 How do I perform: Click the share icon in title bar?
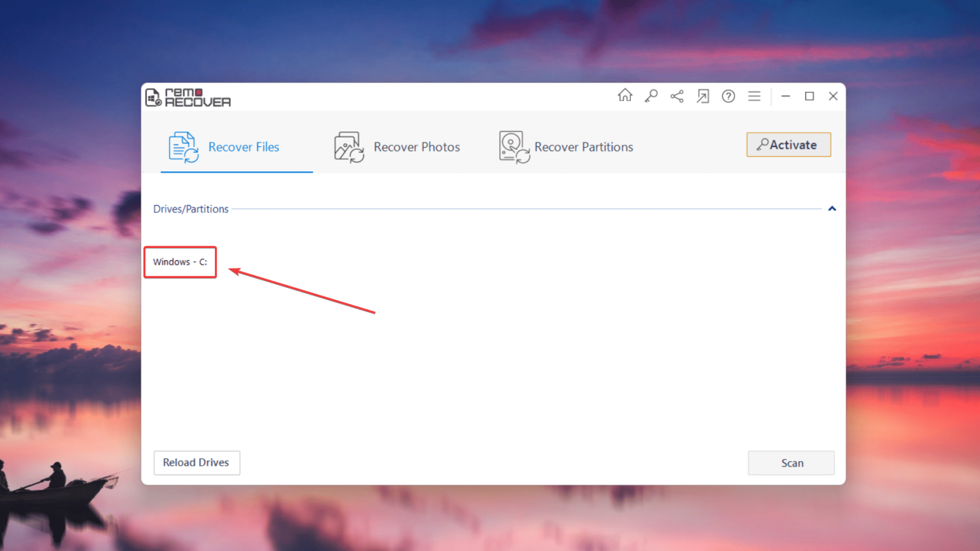677,96
